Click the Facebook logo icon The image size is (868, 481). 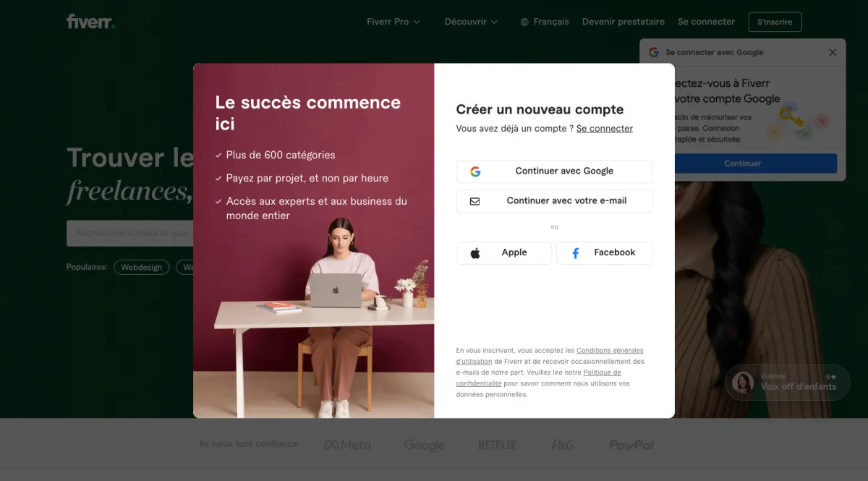576,253
